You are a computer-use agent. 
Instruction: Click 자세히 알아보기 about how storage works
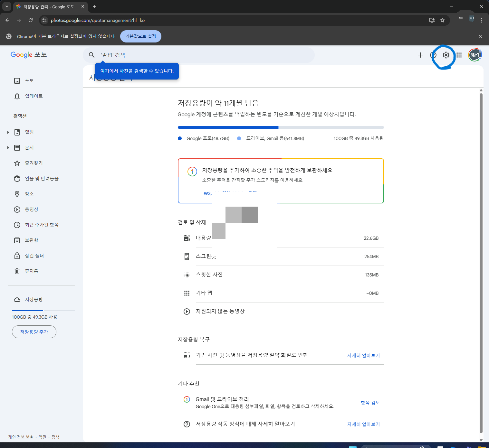(x=363, y=424)
